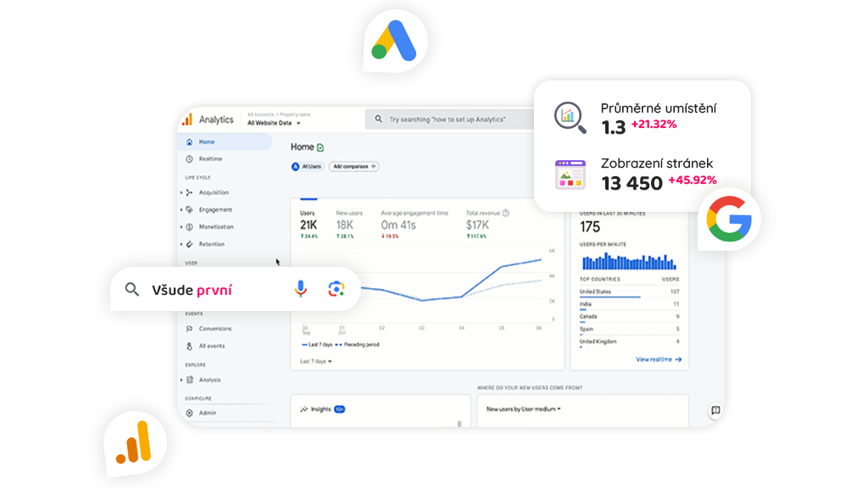Open Google Lens camera icon in the search bar
Viewport: 868px width, 488px height.
click(x=337, y=289)
